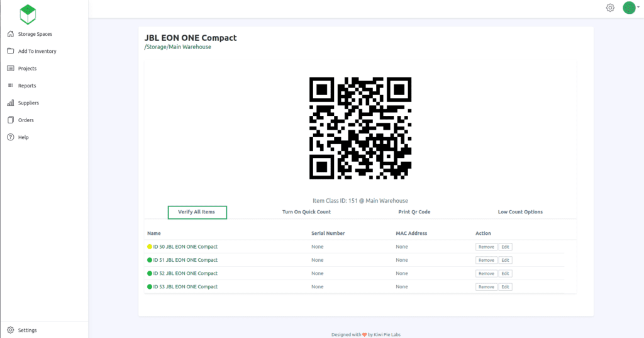Click the Orders sidebar icon
644x338 pixels.
11,120
